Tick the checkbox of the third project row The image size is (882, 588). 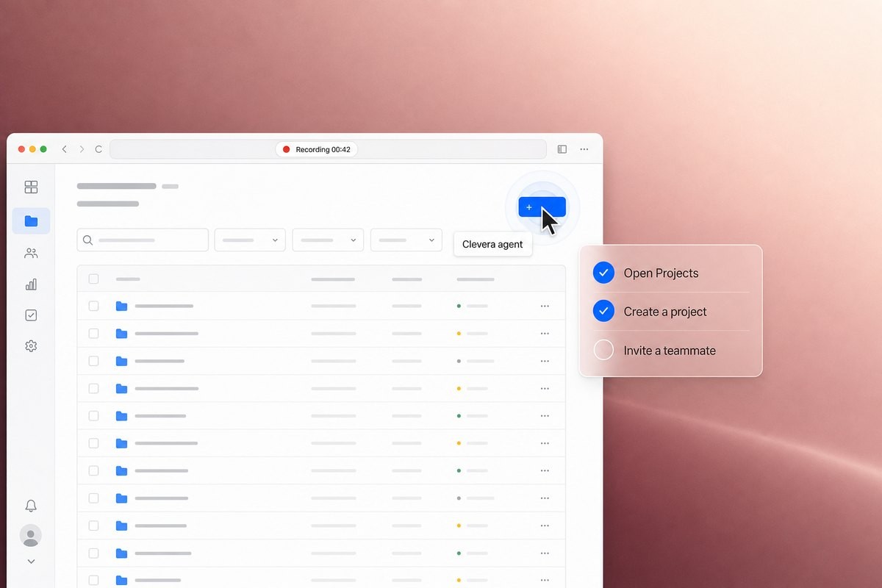pos(93,361)
